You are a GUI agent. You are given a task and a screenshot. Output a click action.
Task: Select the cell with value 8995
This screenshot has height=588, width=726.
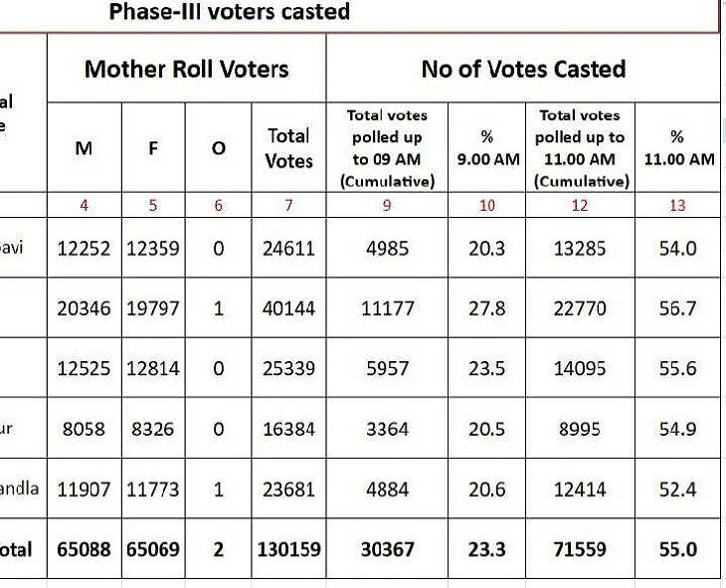click(580, 429)
